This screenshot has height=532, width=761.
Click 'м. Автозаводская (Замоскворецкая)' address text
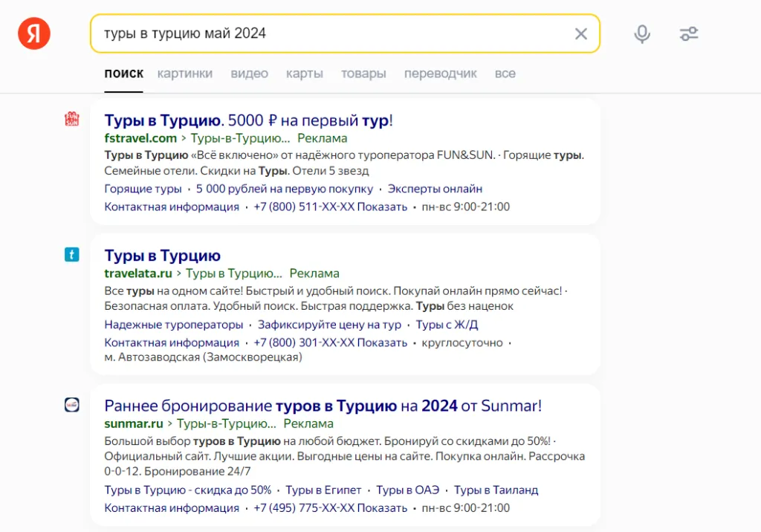(204, 357)
